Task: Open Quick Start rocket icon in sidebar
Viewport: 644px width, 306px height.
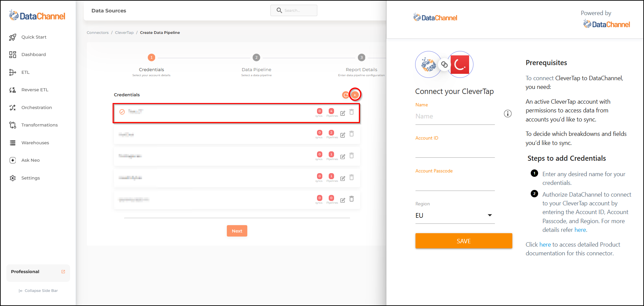Action: 13,37
